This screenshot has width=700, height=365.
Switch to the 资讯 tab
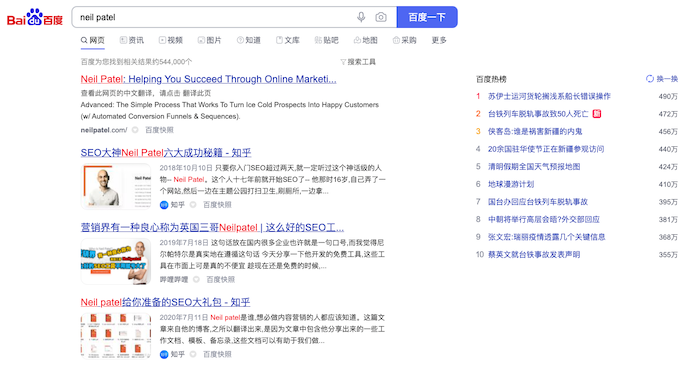pos(132,40)
